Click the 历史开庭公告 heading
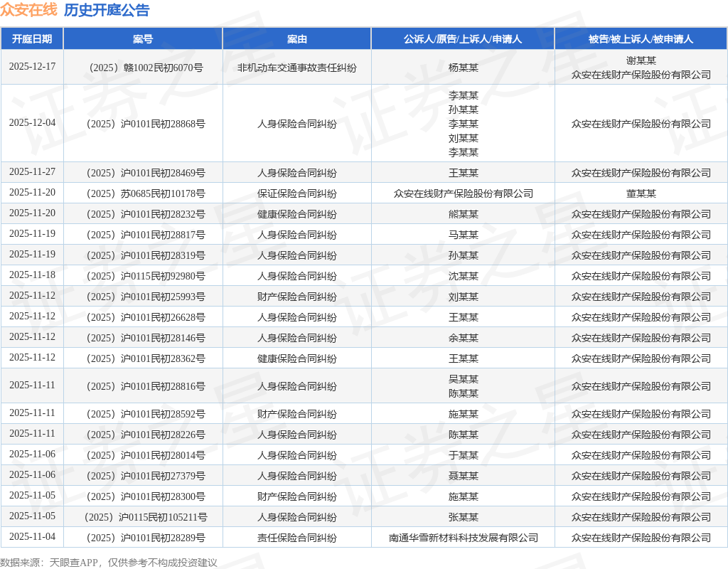The height and width of the screenshot is (569, 728). click(107, 10)
